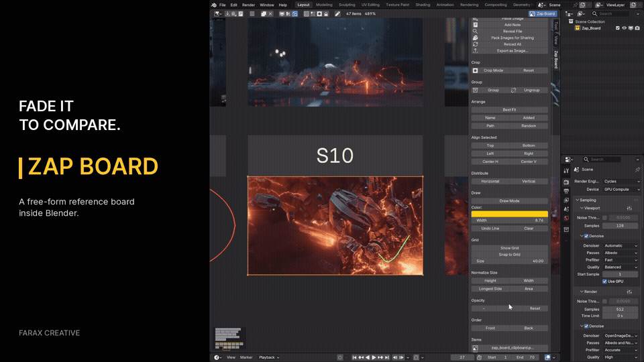Switch to the Modeling workspace tab

pos(324,5)
